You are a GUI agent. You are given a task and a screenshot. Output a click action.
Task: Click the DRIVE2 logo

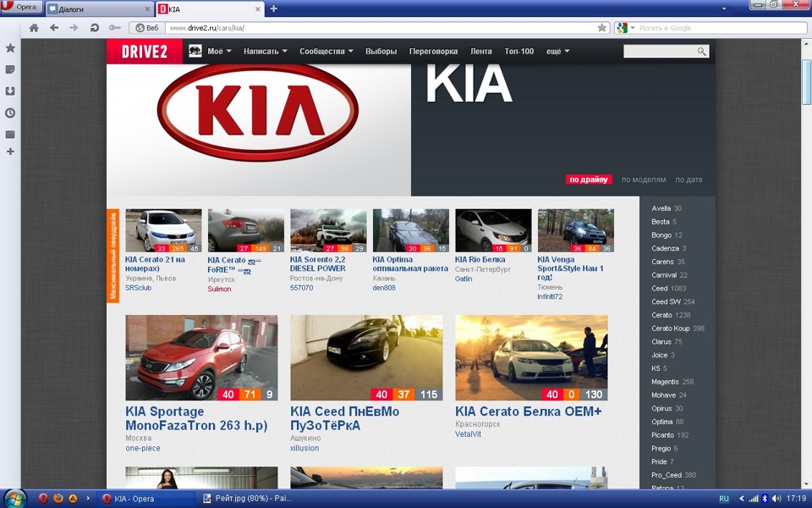145,52
